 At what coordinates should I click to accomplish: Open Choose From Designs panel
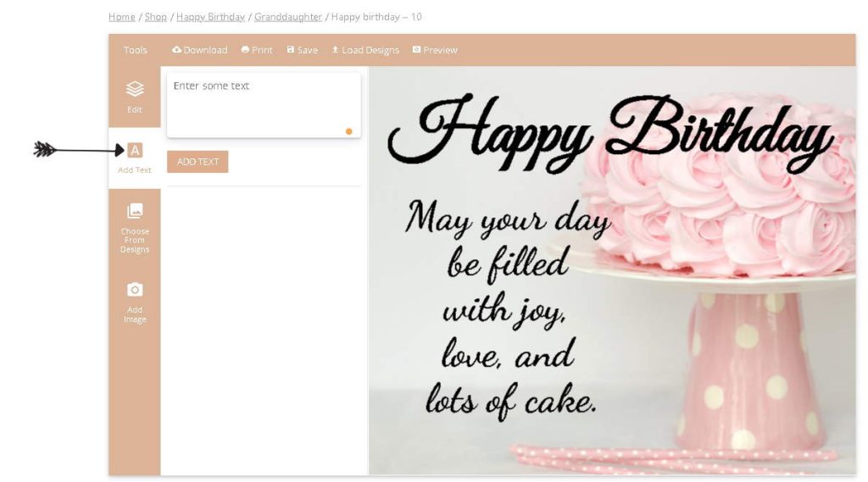click(135, 228)
